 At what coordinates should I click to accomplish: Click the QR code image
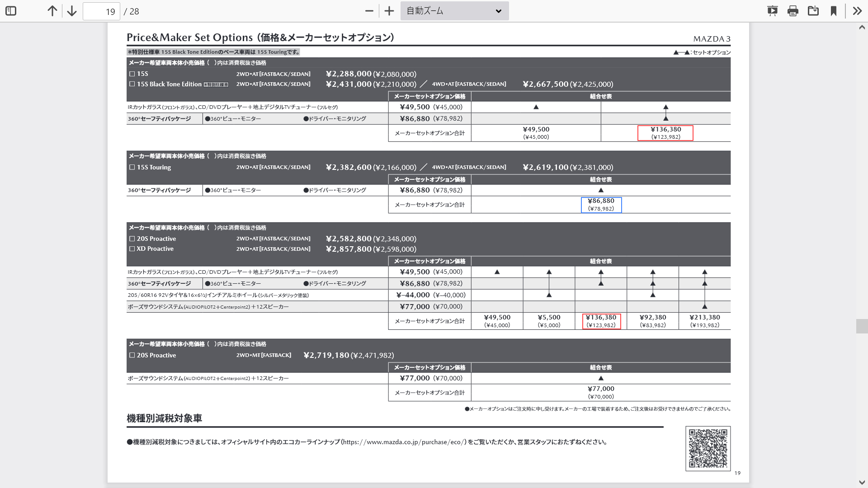[708, 448]
